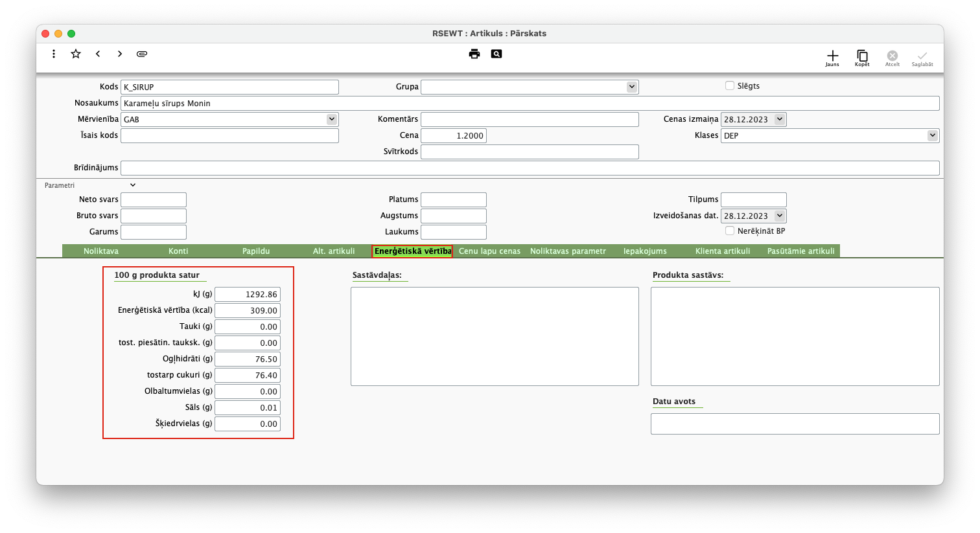Click the Cena field
The image size is (980, 533).
[454, 135]
